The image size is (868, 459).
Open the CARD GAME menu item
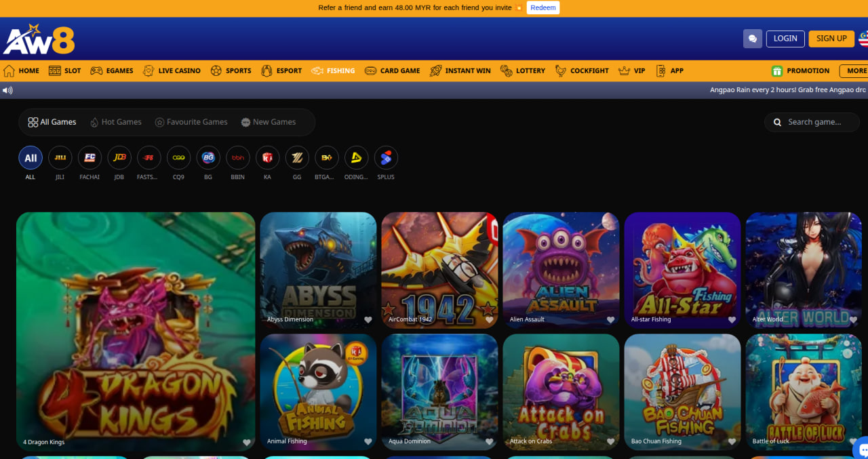coord(392,71)
